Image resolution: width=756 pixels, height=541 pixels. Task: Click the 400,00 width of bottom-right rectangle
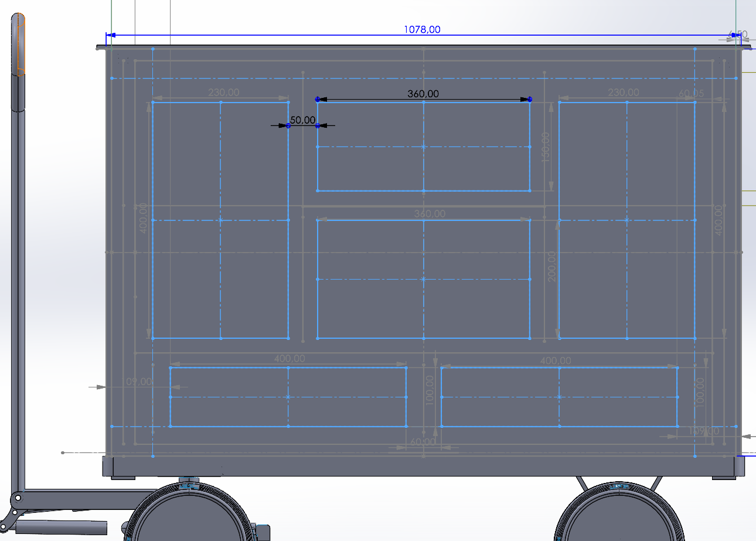coord(556,360)
